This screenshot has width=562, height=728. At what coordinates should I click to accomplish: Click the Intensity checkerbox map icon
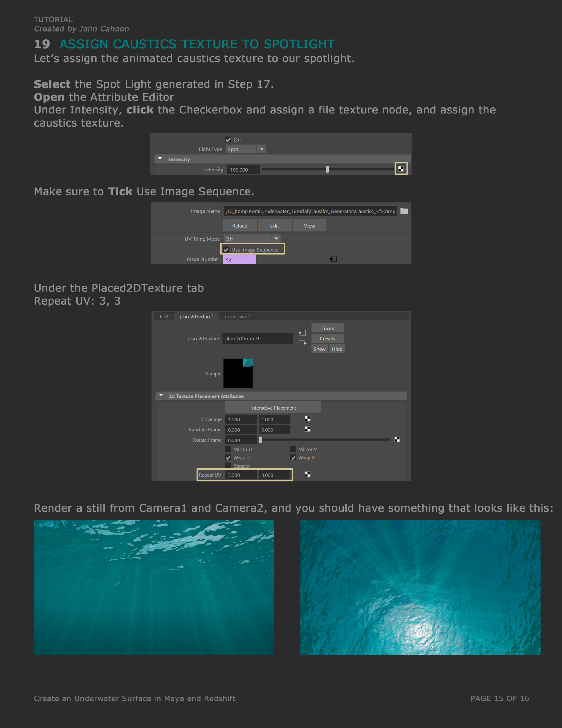(401, 169)
